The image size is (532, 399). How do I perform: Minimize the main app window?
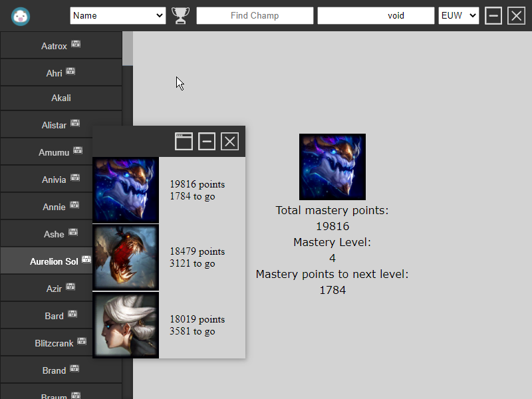point(493,15)
